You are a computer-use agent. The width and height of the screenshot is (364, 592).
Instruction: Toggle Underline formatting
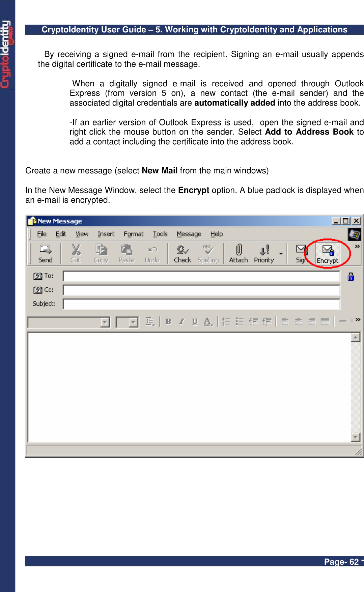pos(195,321)
